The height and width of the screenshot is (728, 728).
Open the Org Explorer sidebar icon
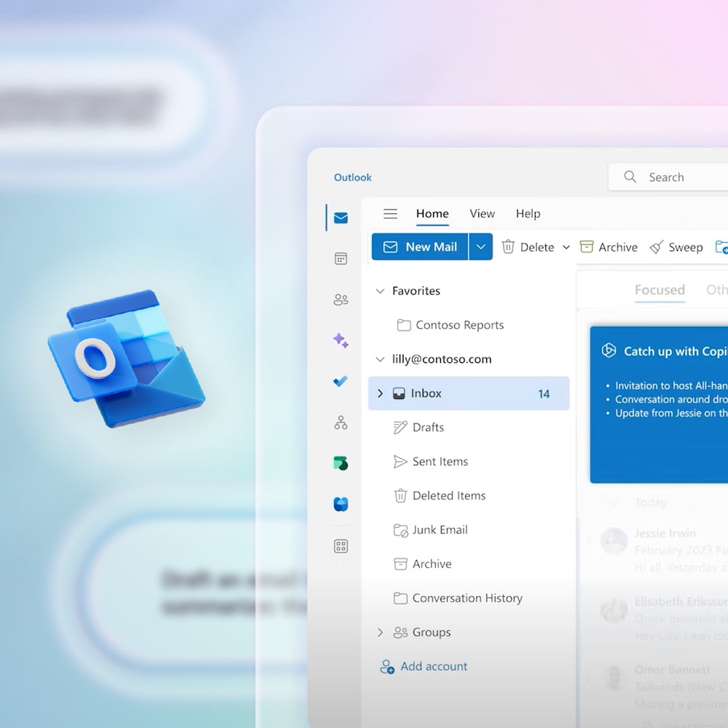point(341,423)
